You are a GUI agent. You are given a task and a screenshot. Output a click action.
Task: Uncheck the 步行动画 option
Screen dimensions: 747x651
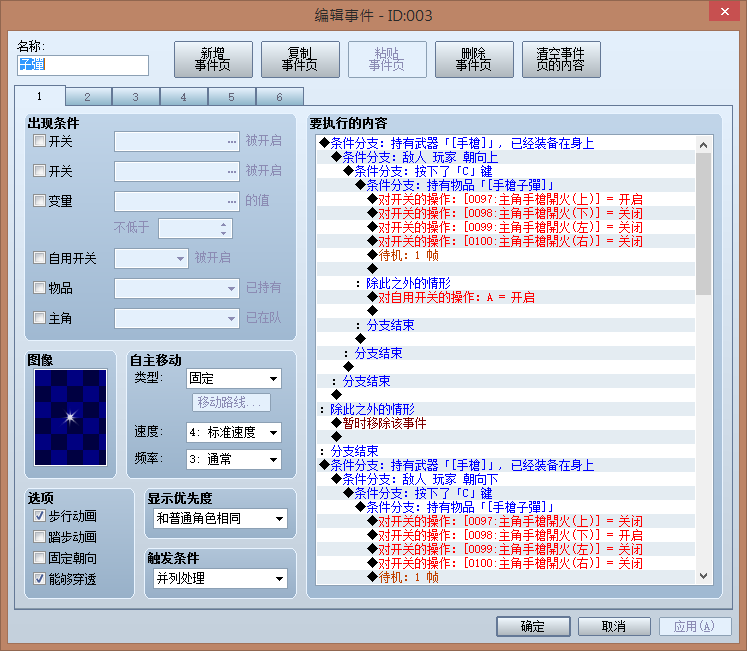click(39, 516)
